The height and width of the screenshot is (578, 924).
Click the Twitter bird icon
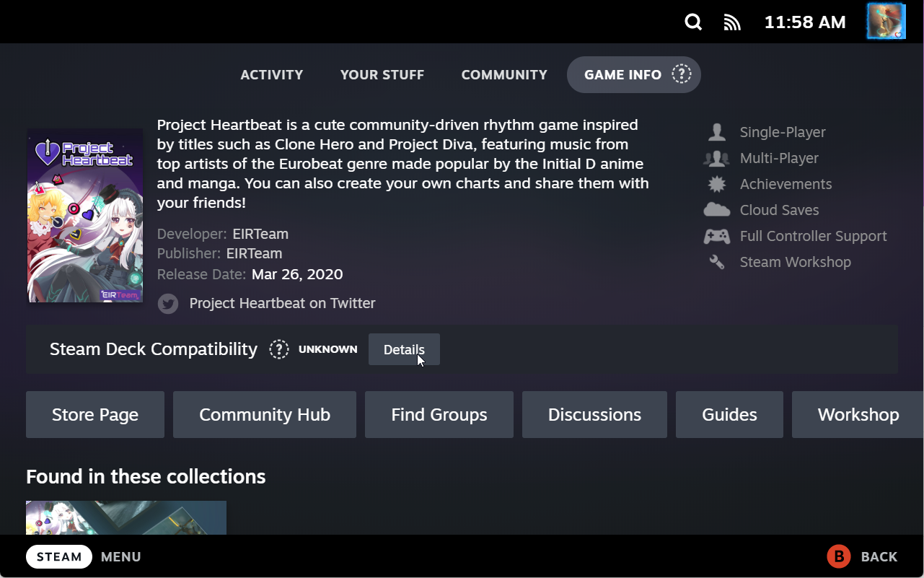tap(168, 304)
